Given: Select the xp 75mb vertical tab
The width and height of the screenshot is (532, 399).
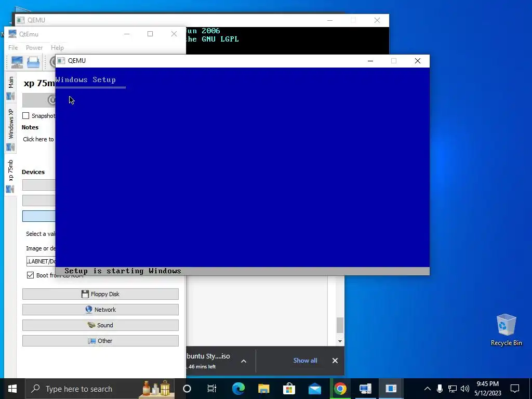Looking at the screenshot, I should tap(10, 176).
